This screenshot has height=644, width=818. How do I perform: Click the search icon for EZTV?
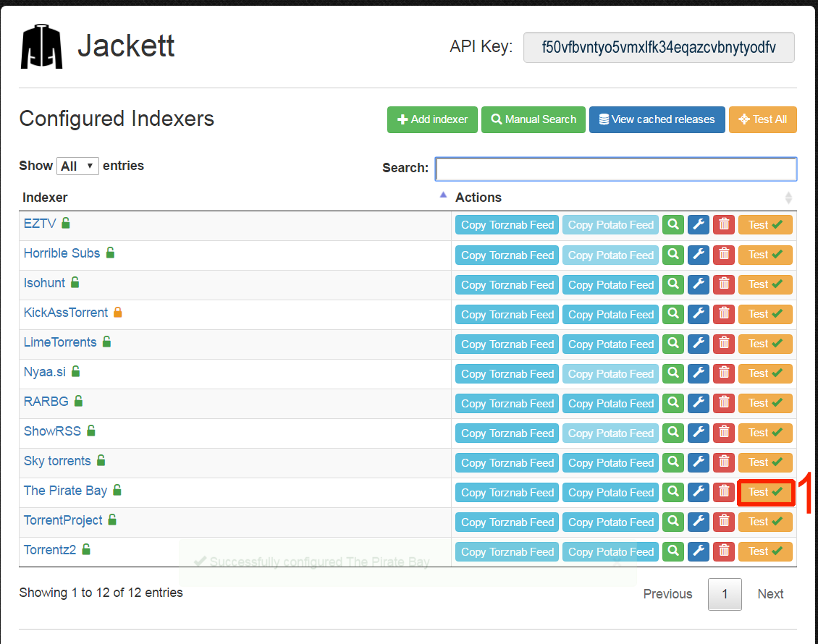point(673,225)
